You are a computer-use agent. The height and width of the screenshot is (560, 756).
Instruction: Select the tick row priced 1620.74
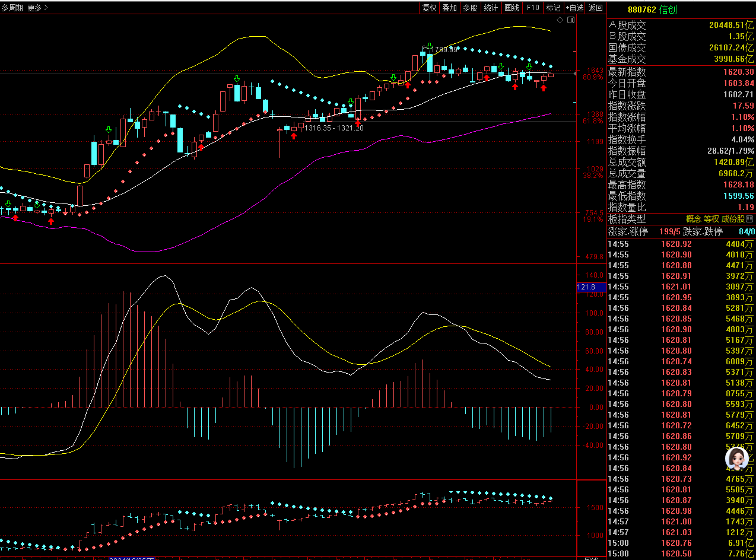click(681, 361)
